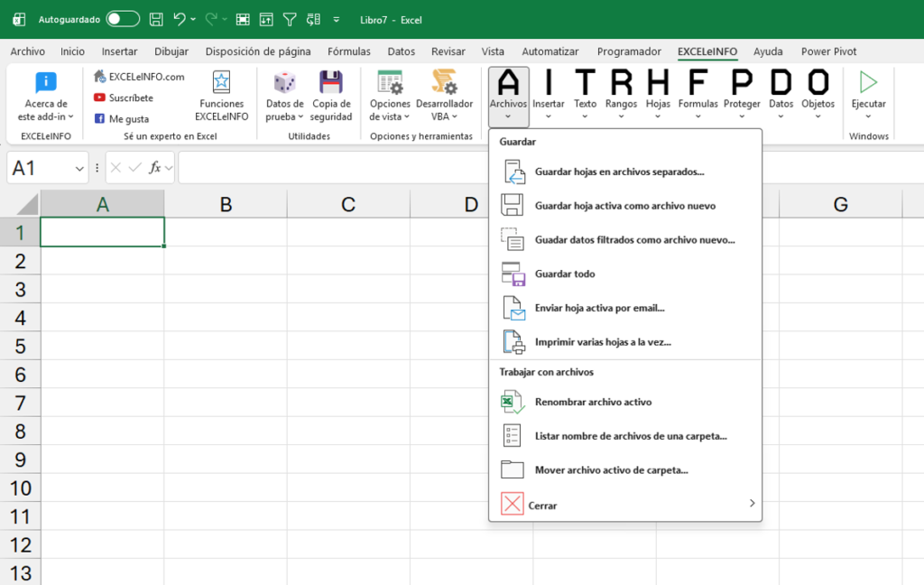Click cell A1

[x=103, y=232]
